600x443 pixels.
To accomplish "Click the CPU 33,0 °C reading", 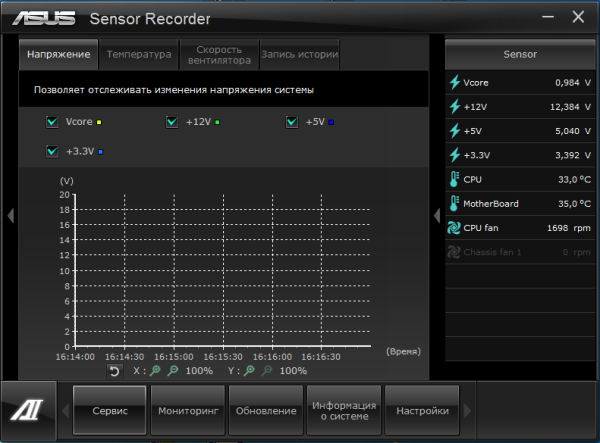I will [574, 179].
